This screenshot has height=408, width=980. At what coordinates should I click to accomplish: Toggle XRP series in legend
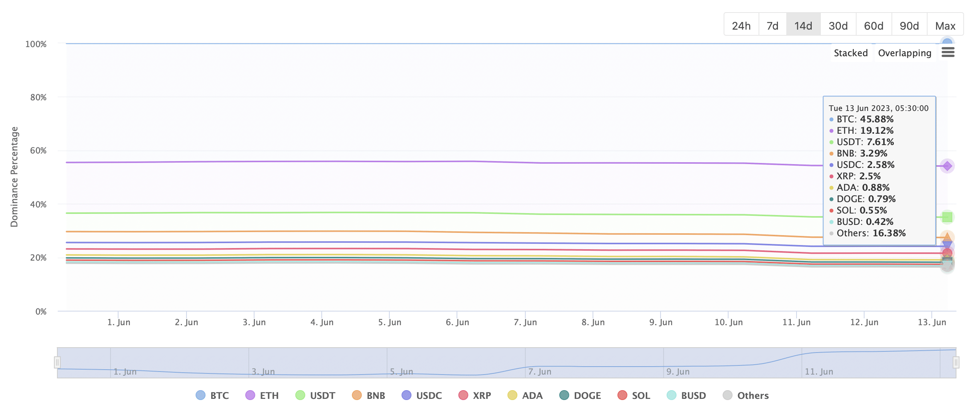point(475,395)
